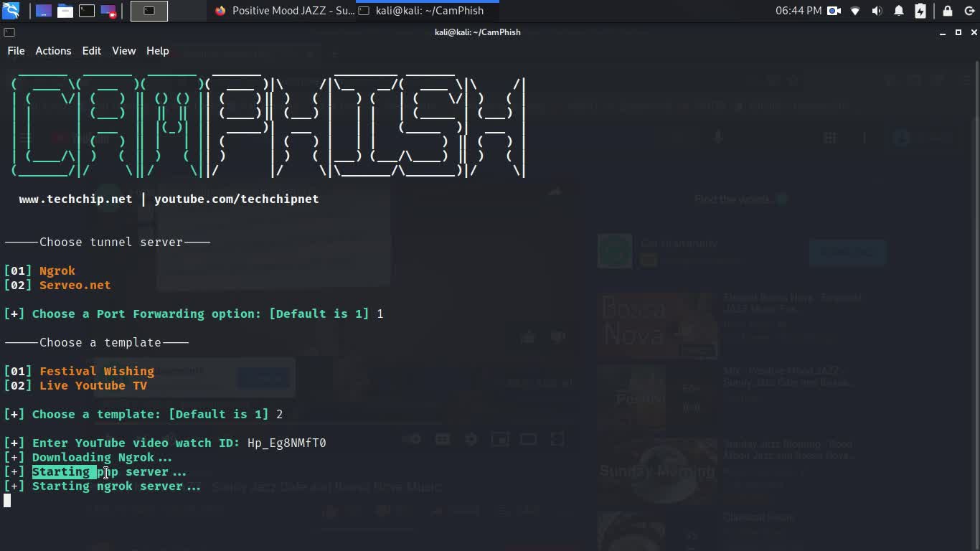Screen dimensions: 980x551
Task: Open the clock showing 06:44 PM
Action: 798,11
